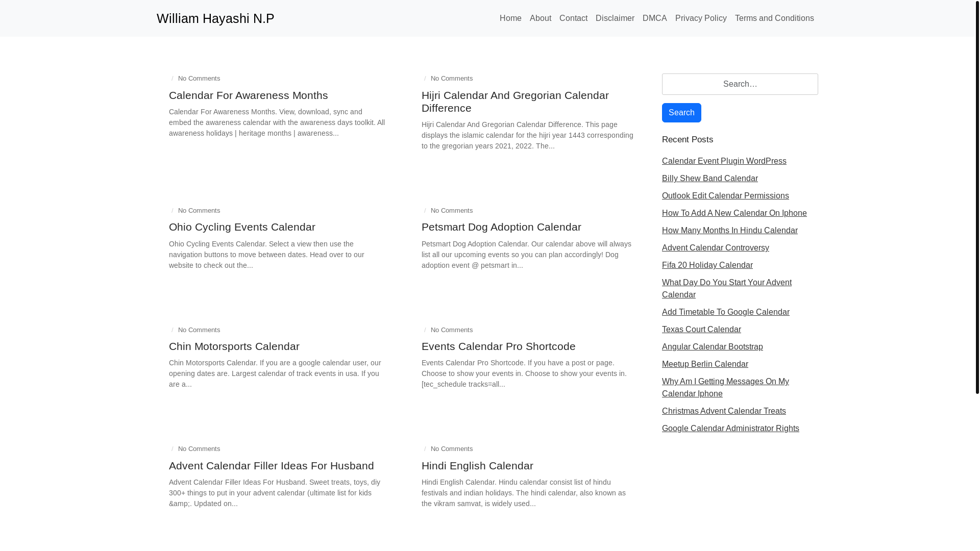The height and width of the screenshot is (551, 980).
Task: Click No Comments above Hindi English Calendar
Action: click(452, 449)
